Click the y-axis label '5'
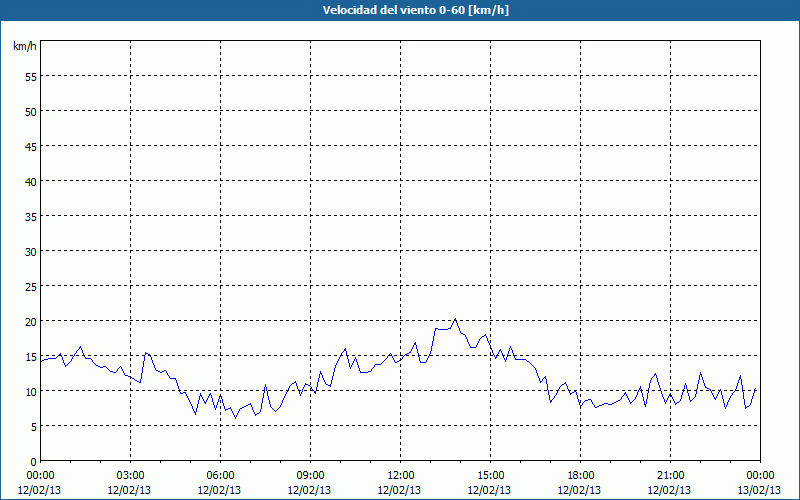The image size is (800, 500). pos(34,427)
